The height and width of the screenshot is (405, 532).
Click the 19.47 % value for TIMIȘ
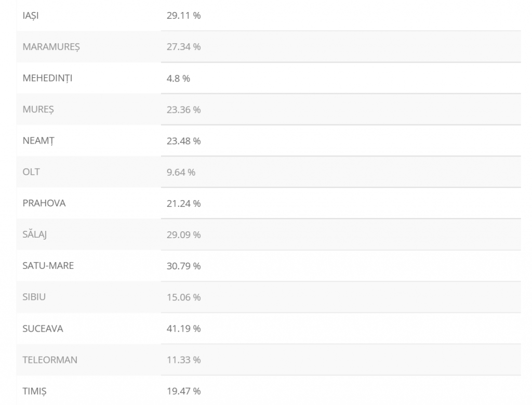point(183,391)
